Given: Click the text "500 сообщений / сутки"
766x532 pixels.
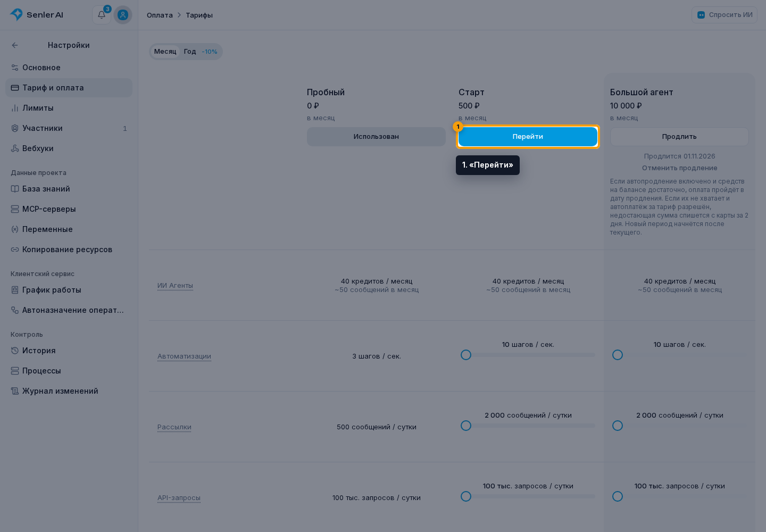Looking at the screenshot, I should point(377,427).
